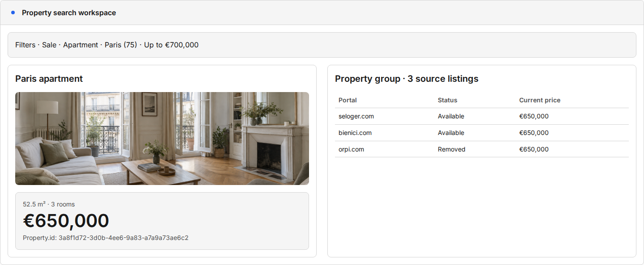Click the large €650,000 price

(x=66, y=221)
